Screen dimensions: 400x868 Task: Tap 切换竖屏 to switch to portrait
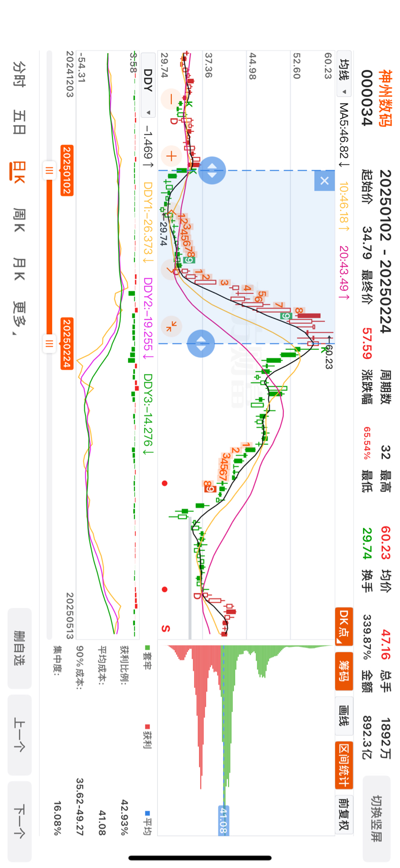(377, 818)
